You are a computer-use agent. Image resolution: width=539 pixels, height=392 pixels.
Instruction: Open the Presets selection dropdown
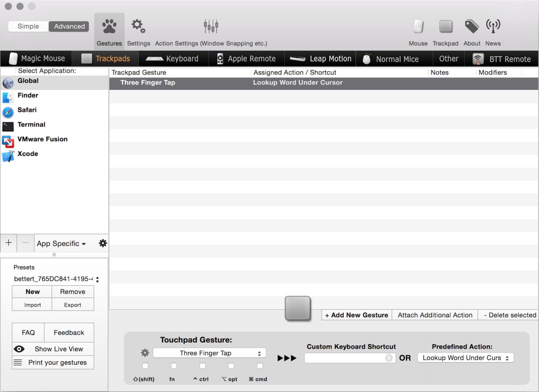click(x=56, y=279)
